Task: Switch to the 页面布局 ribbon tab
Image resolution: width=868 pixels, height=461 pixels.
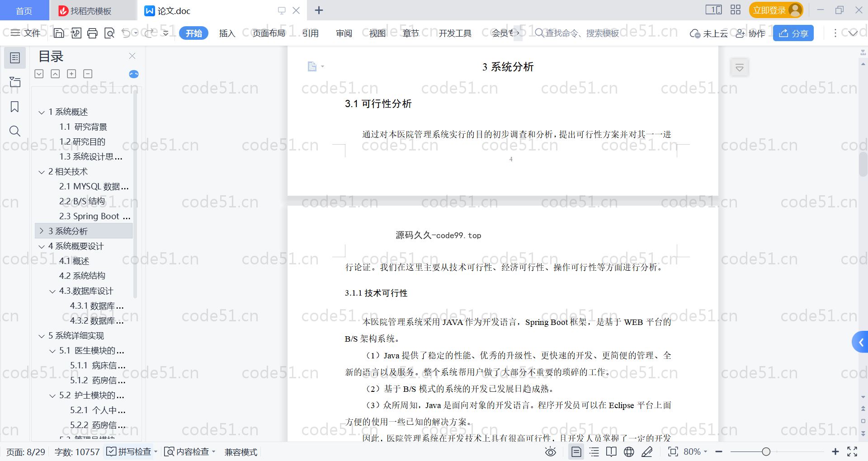Action: pos(269,33)
